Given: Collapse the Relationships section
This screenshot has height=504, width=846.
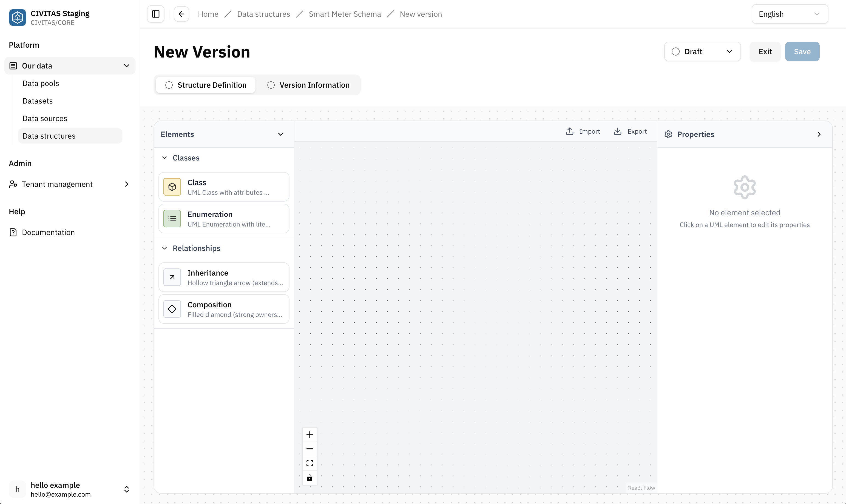Looking at the screenshot, I should tap(164, 248).
